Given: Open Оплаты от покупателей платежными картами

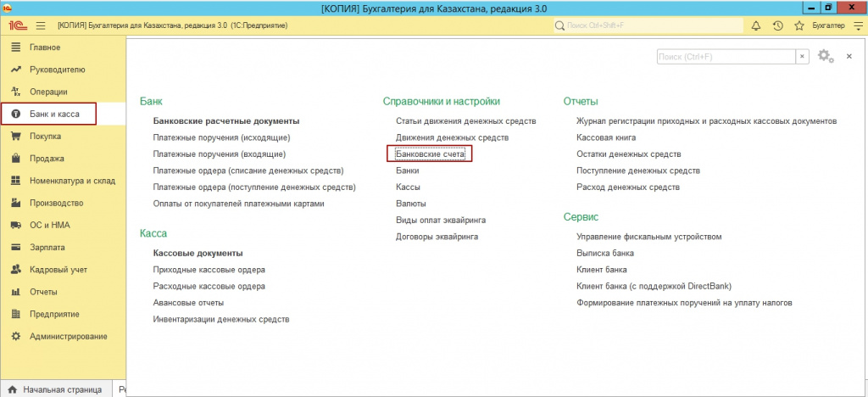Looking at the screenshot, I should (x=238, y=204).
